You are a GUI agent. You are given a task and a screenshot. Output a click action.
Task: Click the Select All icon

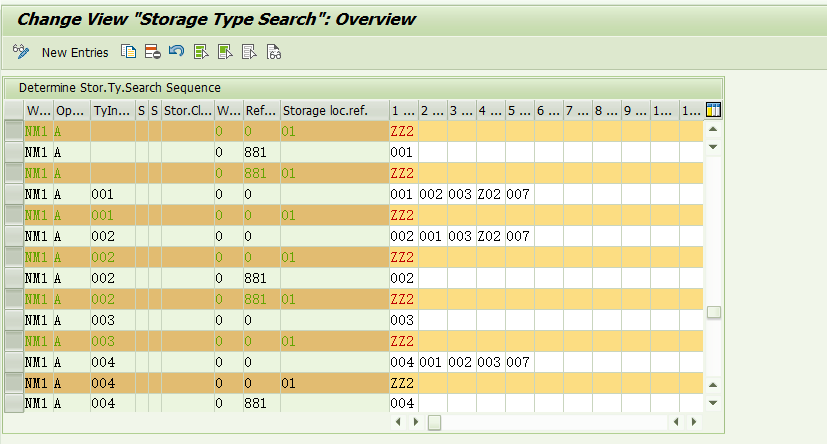point(201,51)
